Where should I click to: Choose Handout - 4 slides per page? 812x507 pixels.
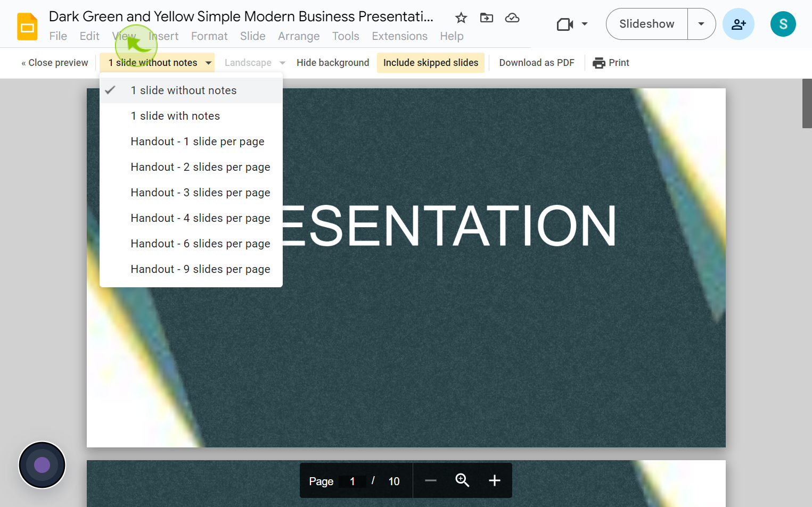coord(191,218)
